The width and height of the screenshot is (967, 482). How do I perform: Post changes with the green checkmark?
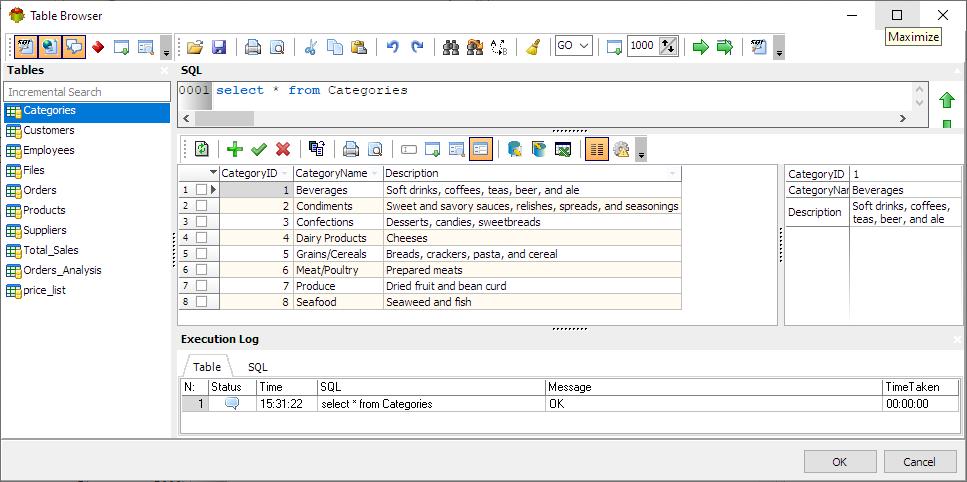click(x=259, y=149)
